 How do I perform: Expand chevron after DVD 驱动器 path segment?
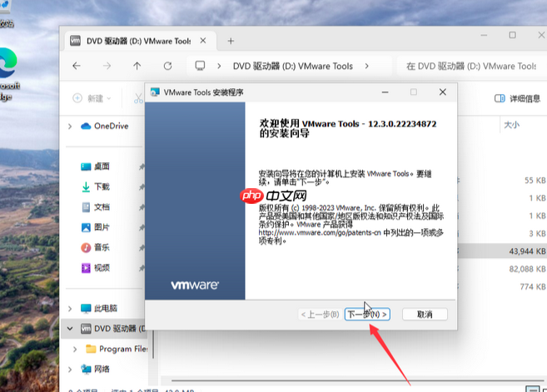[366, 66]
